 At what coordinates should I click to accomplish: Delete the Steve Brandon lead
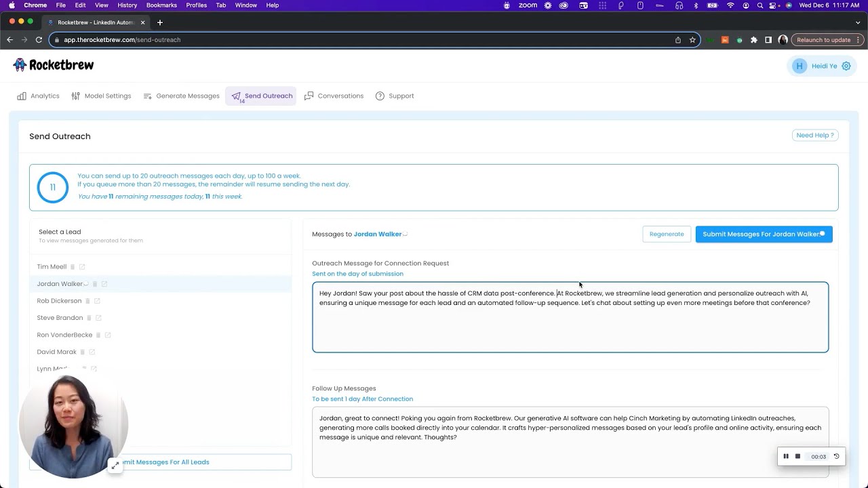tap(89, 318)
